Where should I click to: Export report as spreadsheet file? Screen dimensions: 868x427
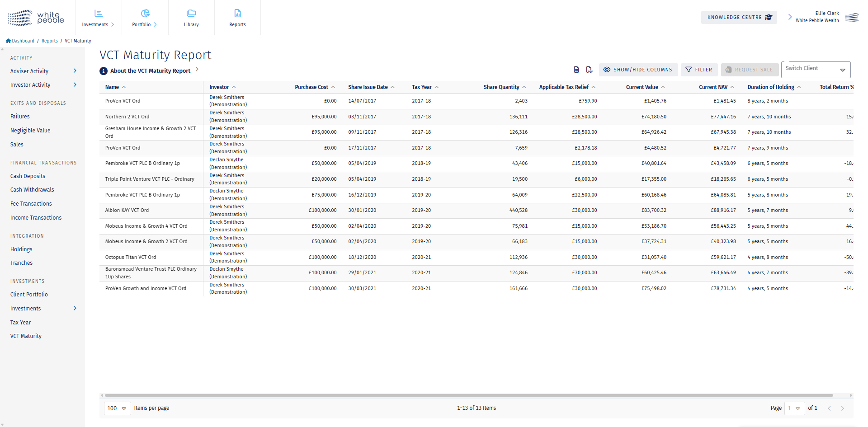click(x=576, y=70)
